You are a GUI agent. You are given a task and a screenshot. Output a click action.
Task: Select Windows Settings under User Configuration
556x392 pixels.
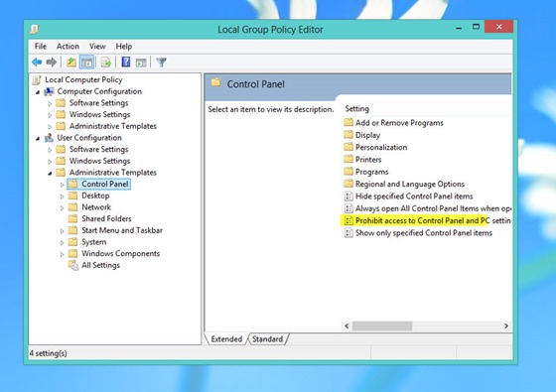pyautogui.click(x=99, y=161)
